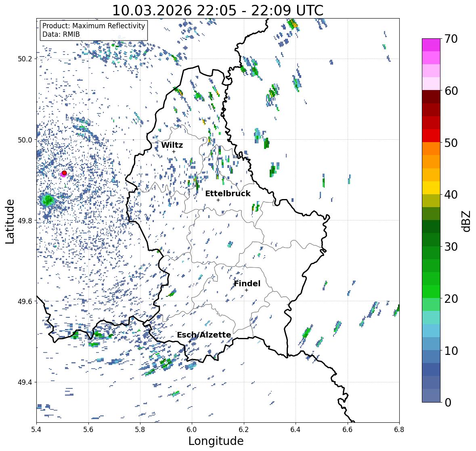
Task: Click the 70 dBZ colorbar tick
Action: pyautogui.click(x=451, y=39)
